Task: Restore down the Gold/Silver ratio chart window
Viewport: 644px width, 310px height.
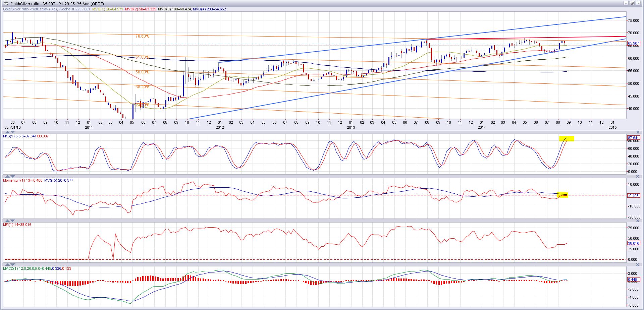Action: pyautogui.click(x=632, y=3)
